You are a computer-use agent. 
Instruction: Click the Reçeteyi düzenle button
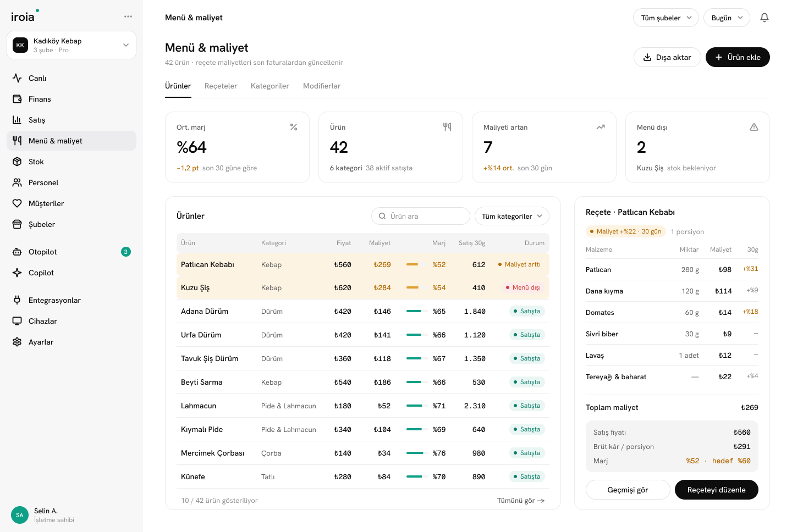[x=717, y=490]
